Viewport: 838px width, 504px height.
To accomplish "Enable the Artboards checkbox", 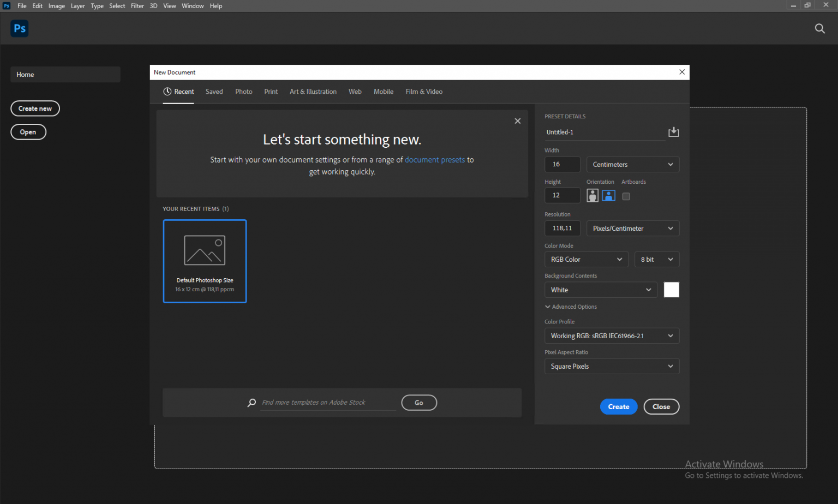I will [626, 196].
